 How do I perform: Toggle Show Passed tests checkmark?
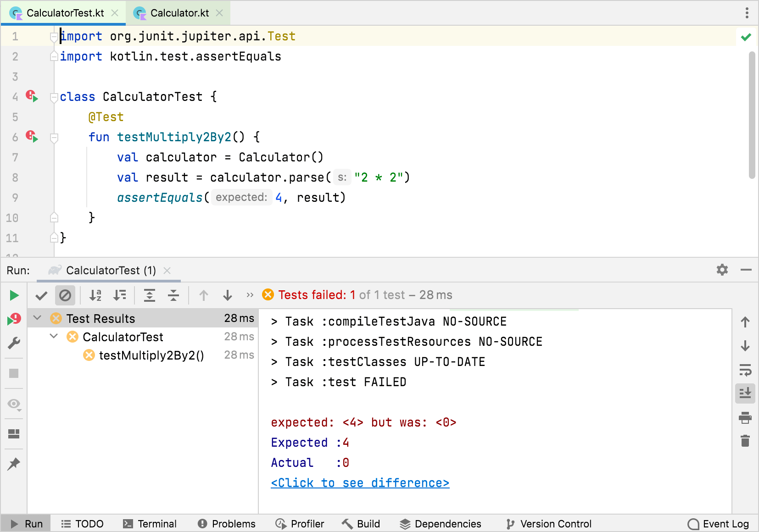coord(41,295)
